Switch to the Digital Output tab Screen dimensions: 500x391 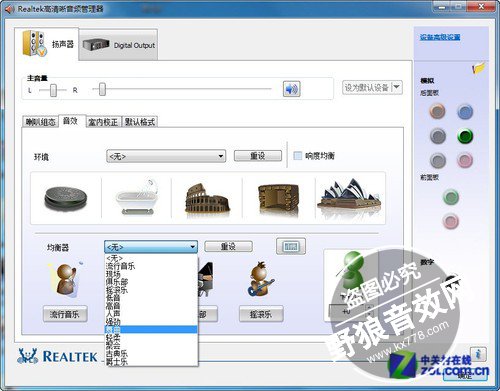pyautogui.click(x=118, y=45)
